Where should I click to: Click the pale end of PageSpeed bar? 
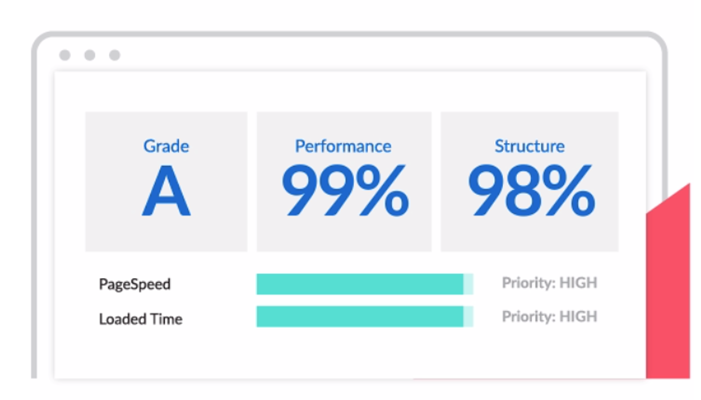pyautogui.click(x=468, y=284)
